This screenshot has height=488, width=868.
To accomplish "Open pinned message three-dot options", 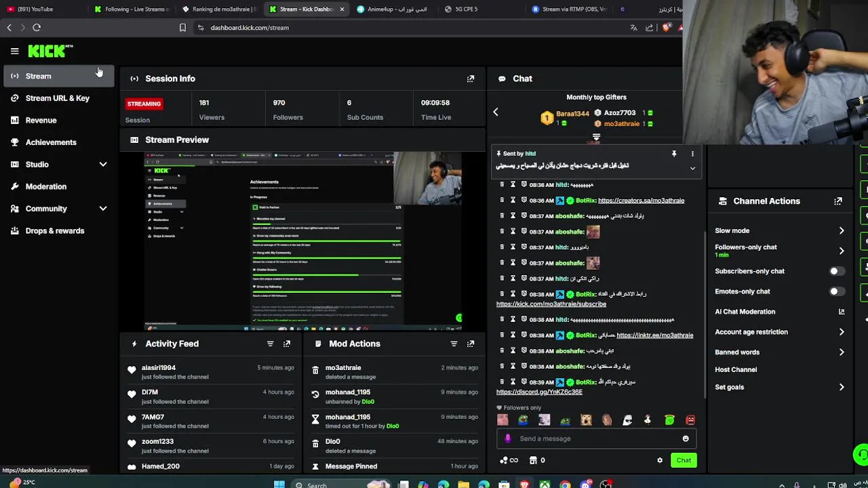I will [x=692, y=154].
